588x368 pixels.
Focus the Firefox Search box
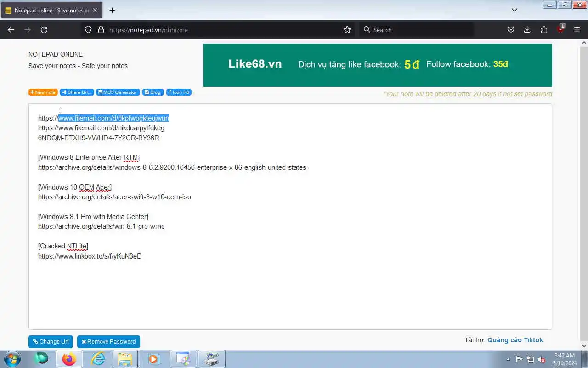point(416,29)
